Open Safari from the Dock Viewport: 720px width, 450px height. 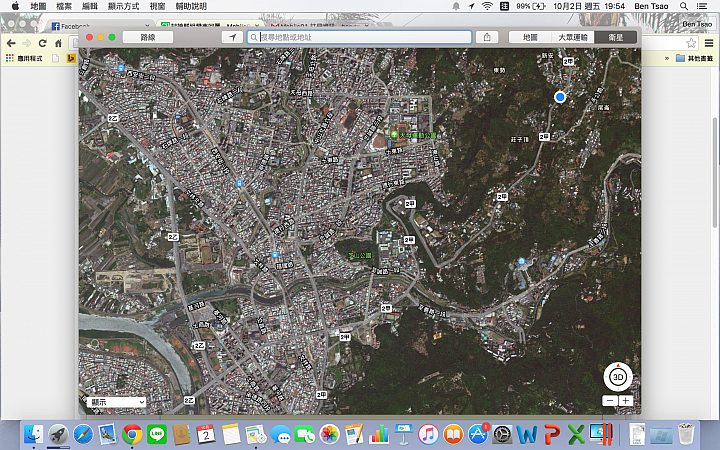tap(83, 434)
